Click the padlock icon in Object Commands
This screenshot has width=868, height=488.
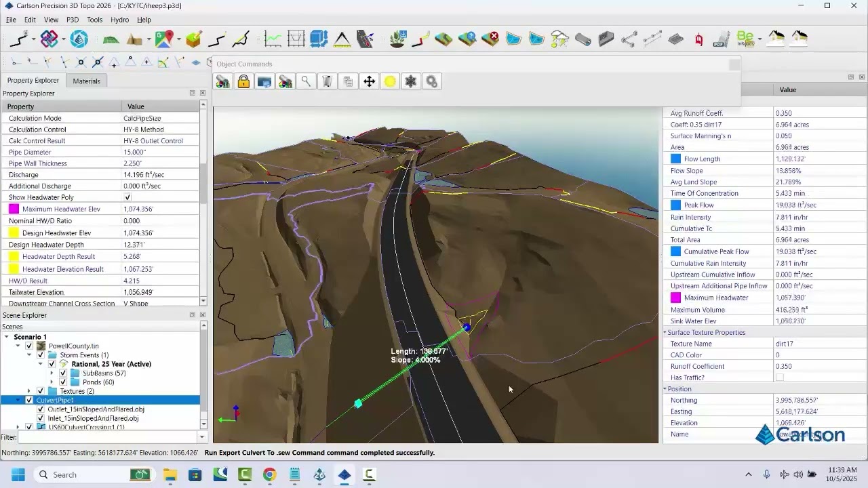pos(243,82)
